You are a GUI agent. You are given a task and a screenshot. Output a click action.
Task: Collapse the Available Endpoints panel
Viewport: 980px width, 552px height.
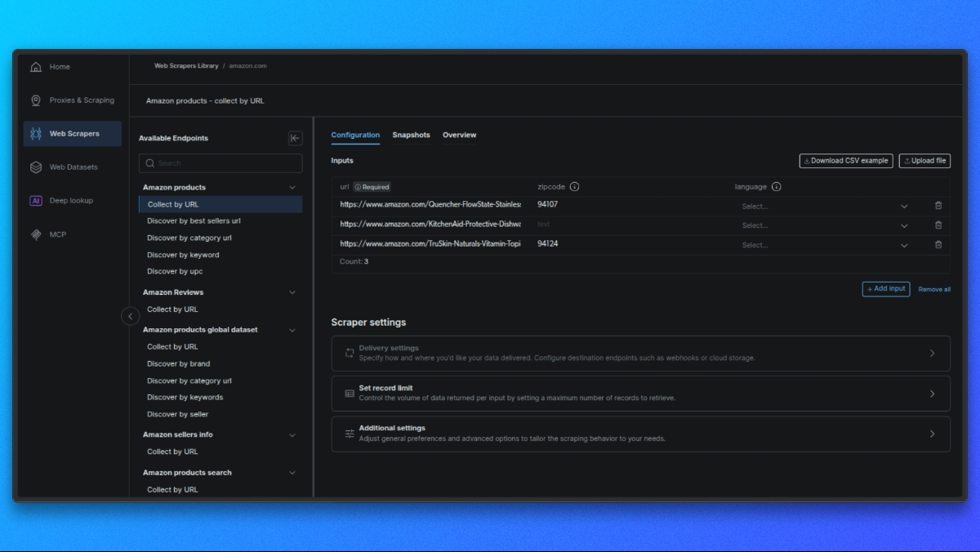pos(295,138)
